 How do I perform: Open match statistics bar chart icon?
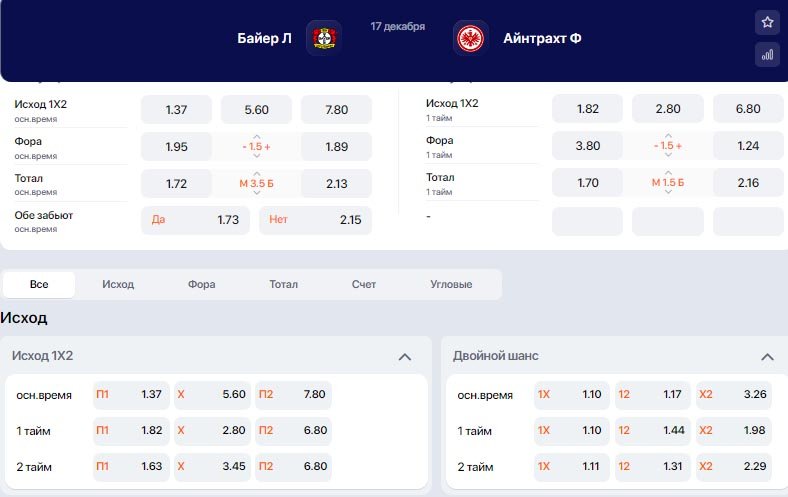tap(767, 55)
